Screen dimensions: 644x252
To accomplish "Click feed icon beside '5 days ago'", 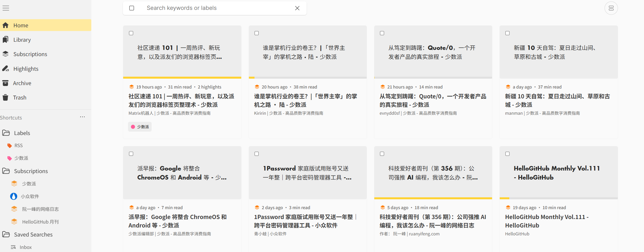I will coord(382,207).
